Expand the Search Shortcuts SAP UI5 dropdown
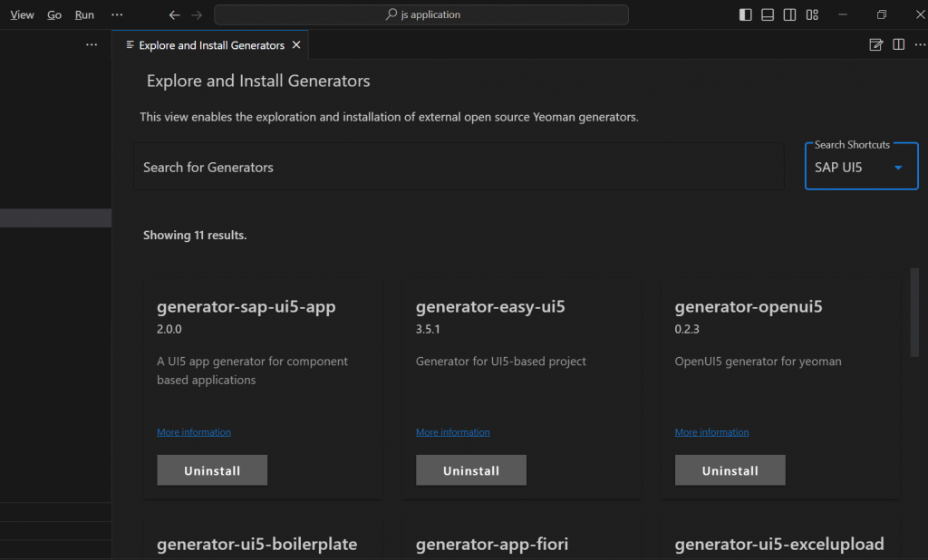This screenshot has width=928, height=560. [861, 167]
